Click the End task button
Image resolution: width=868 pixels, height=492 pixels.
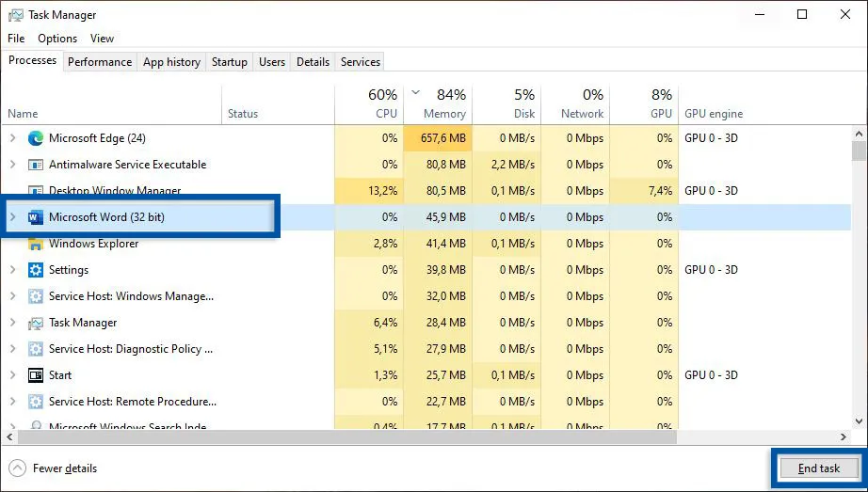click(x=819, y=468)
